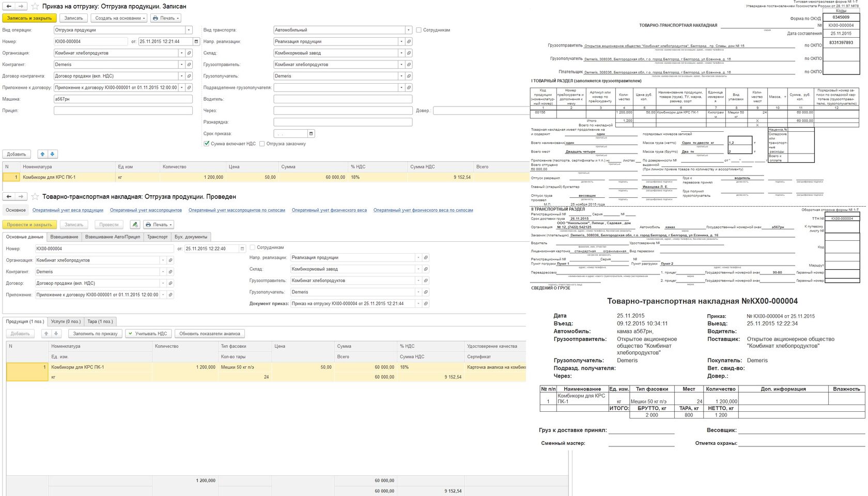
Task: Move order row down with blue arrow
Action: point(52,154)
